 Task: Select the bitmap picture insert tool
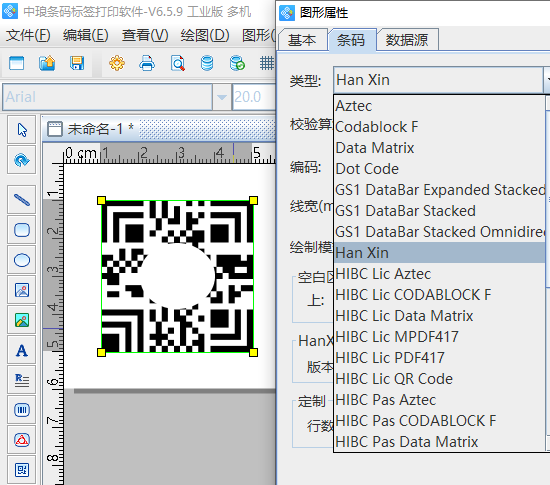coord(22,320)
